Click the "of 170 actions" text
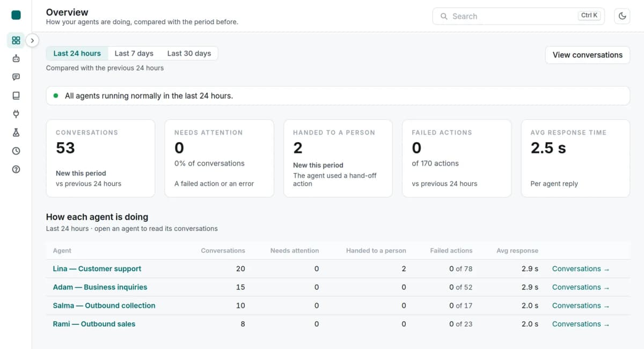Image resolution: width=644 pixels, height=349 pixels. 435,163
